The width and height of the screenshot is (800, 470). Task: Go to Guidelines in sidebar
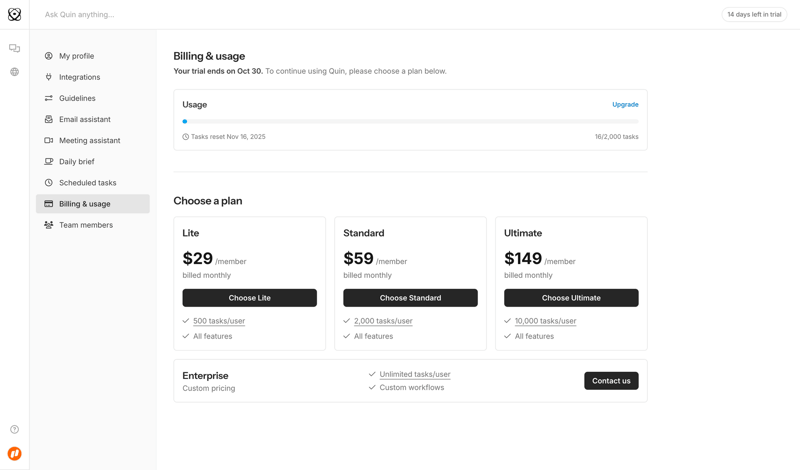[77, 98]
